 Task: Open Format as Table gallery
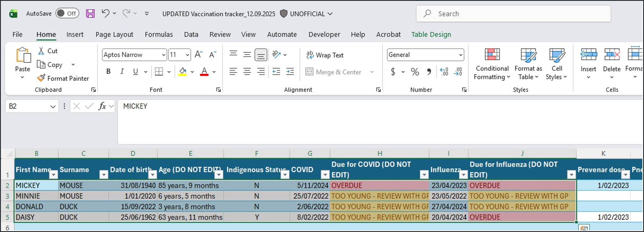pos(528,64)
